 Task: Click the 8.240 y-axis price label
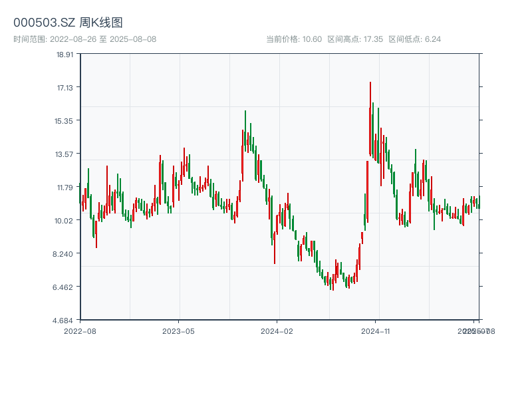point(65,254)
